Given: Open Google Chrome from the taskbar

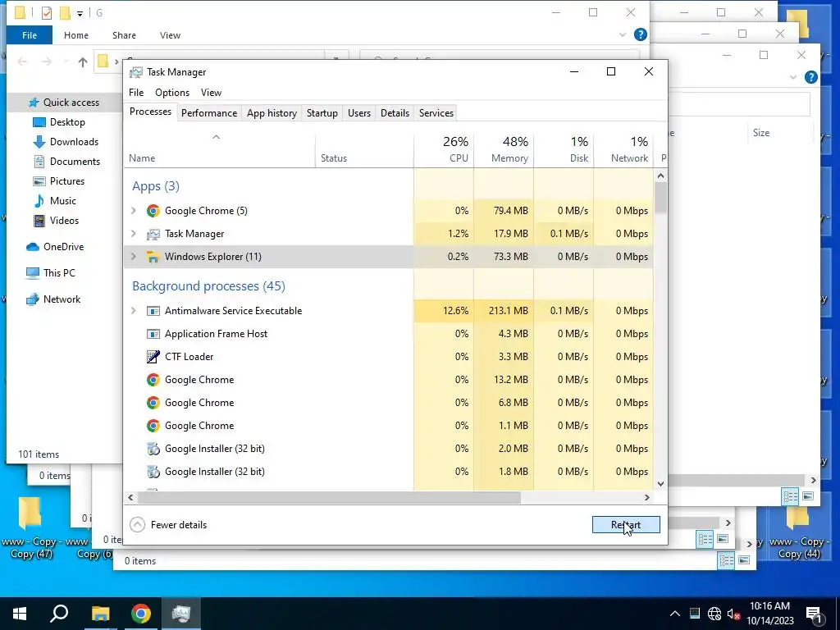Looking at the screenshot, I should pos(141,614).
